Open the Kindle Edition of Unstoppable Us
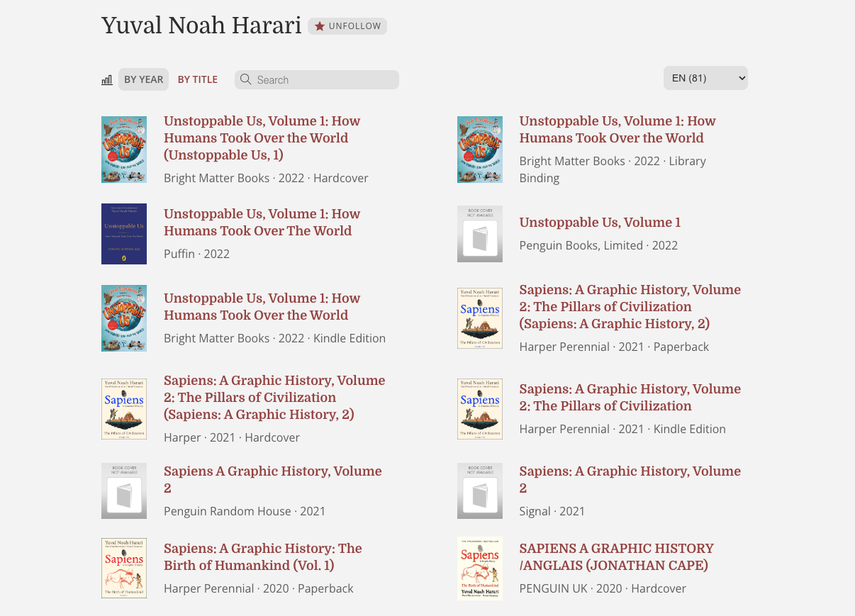855x616 pixels. coord(262,307)
